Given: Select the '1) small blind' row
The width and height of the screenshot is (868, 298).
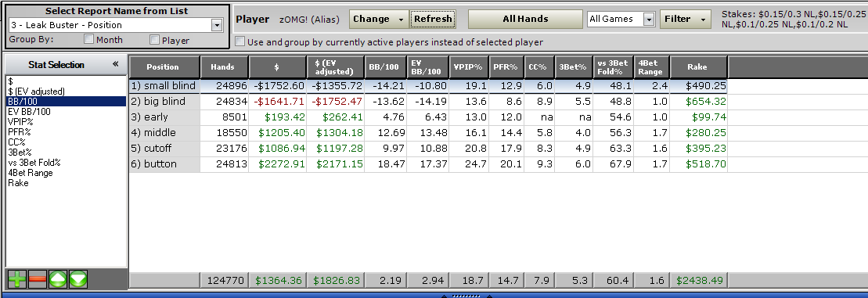Looking at the screenshot, I should coord(428,86).
